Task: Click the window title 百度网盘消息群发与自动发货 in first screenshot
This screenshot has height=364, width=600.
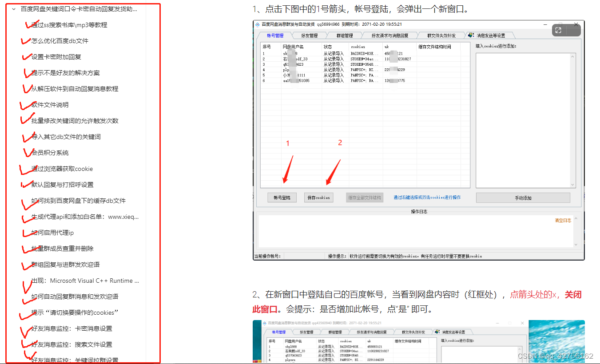Action: [289, 24]
